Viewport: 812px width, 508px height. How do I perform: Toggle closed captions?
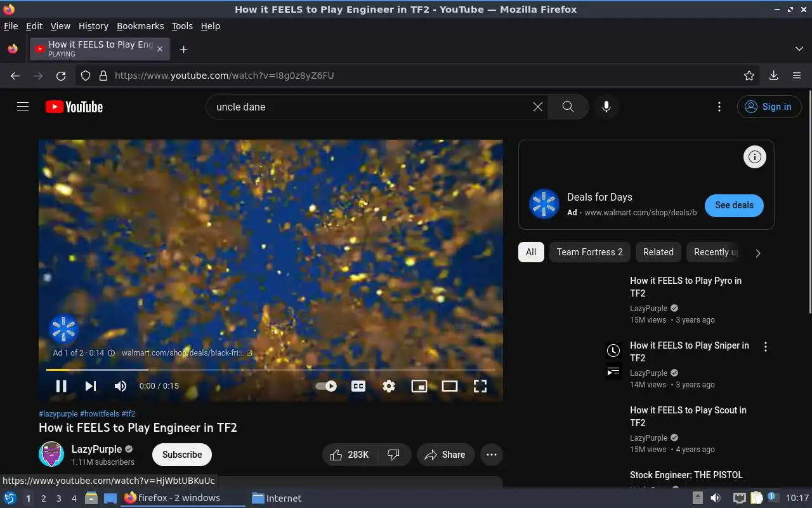[358, 385]
